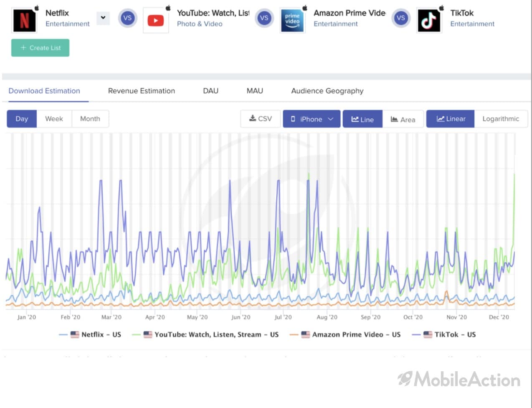Click the Netflix app icon
Image resolution: width=532 pixels, height=408 pixels.
(x=25, y=20)
